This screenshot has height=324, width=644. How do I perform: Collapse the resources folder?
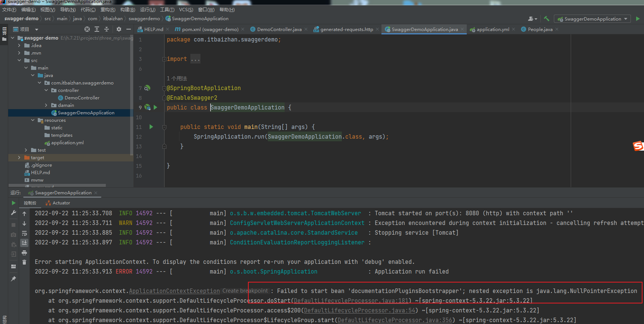(33, 120)
